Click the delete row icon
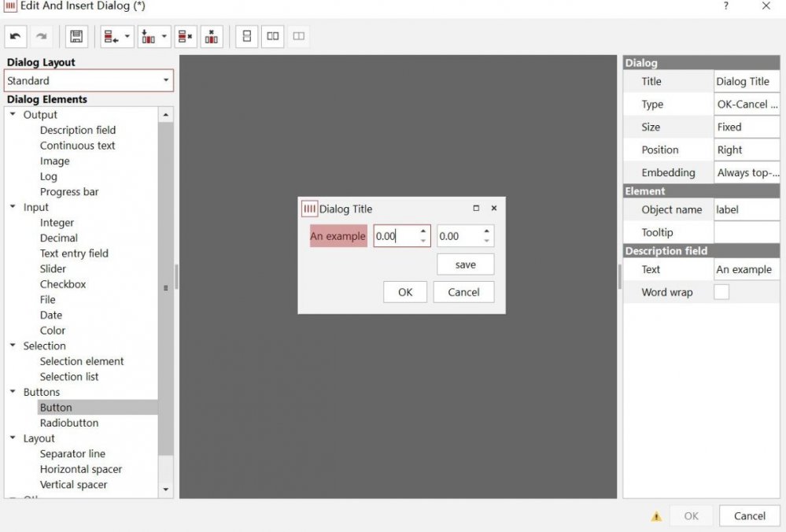This screenshot has width=786, height=532. (185, 36)
